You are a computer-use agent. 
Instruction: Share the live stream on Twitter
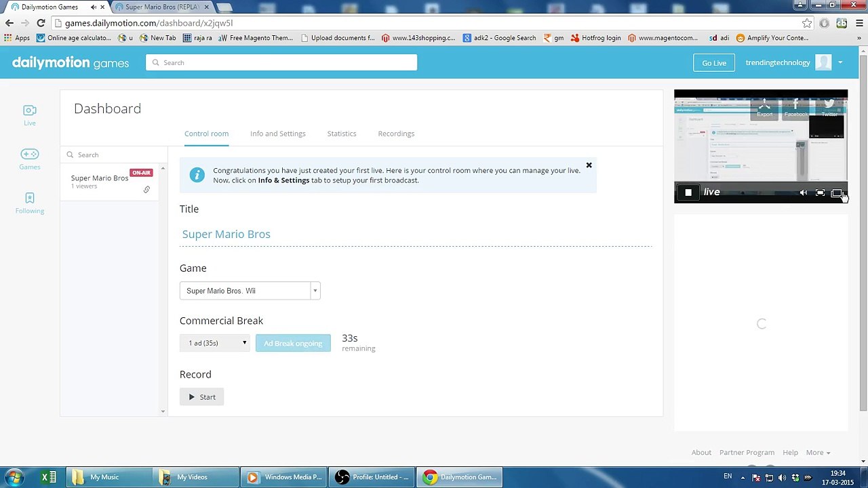tap(829, 108)
